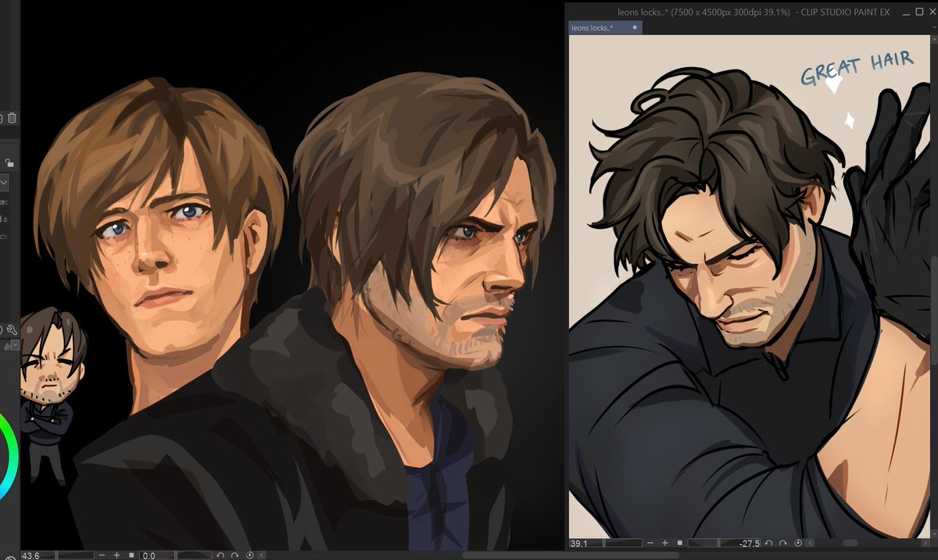Viewport: 938px width, 560px height.
Task: Fit leons locks canvas to screen
Action: [680, 543]
